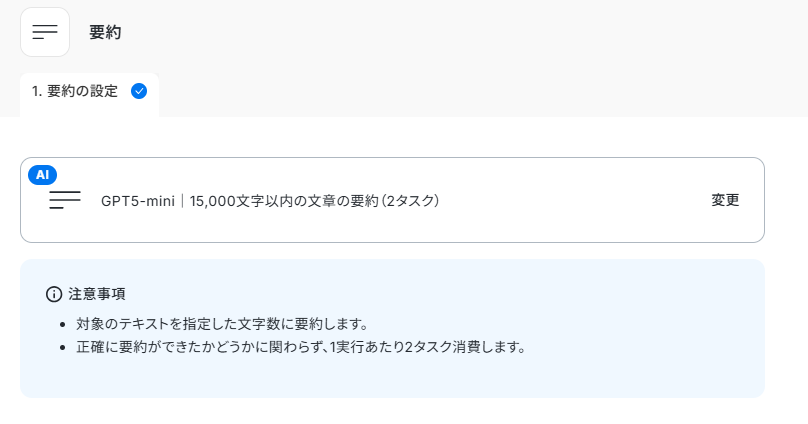Click the bullet dot before 正確に要約

(63, 348)
